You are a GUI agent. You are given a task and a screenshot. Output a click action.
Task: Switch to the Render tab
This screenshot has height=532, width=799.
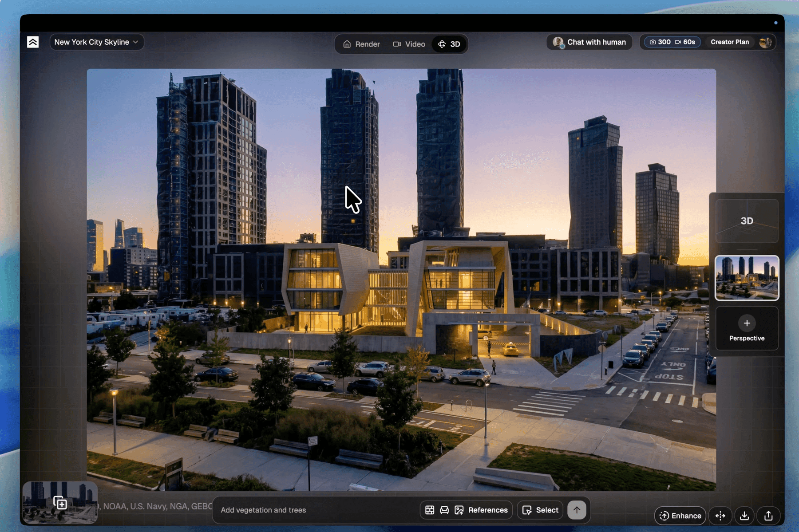point(361,44)
